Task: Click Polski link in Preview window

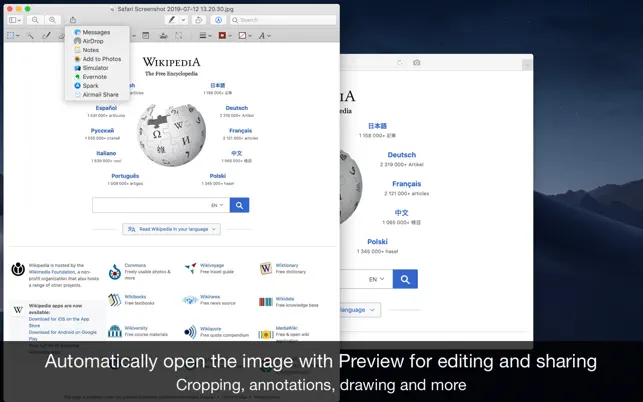Action: tap(218, 176)
